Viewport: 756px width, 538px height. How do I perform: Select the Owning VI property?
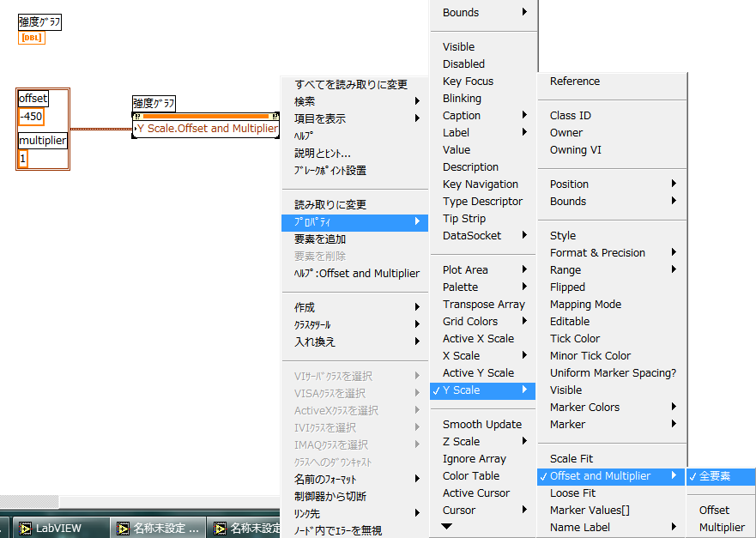tap(611, 150)
